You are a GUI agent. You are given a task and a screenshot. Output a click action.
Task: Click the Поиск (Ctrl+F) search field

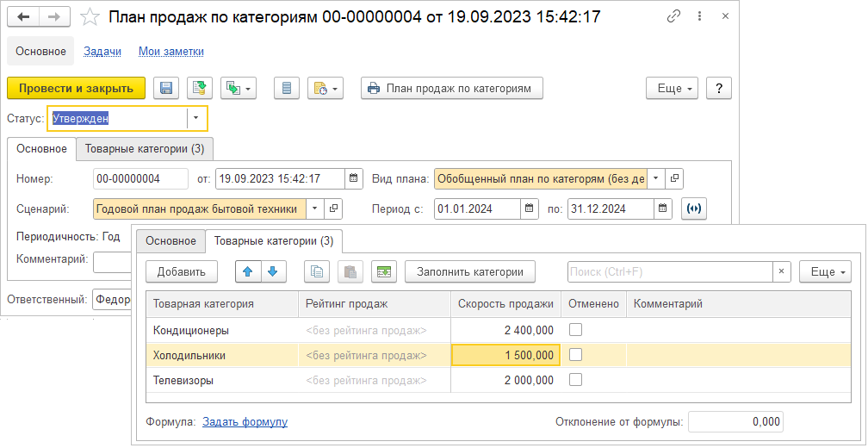668,272
